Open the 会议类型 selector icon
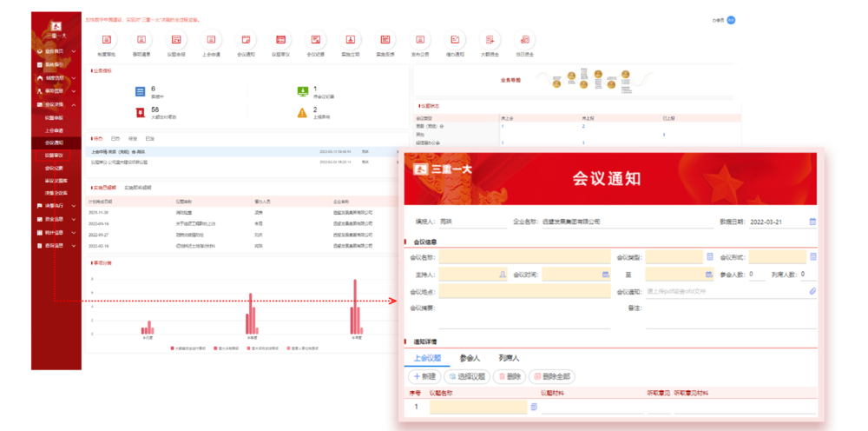The image size is (868, 431). click(709, 257)
